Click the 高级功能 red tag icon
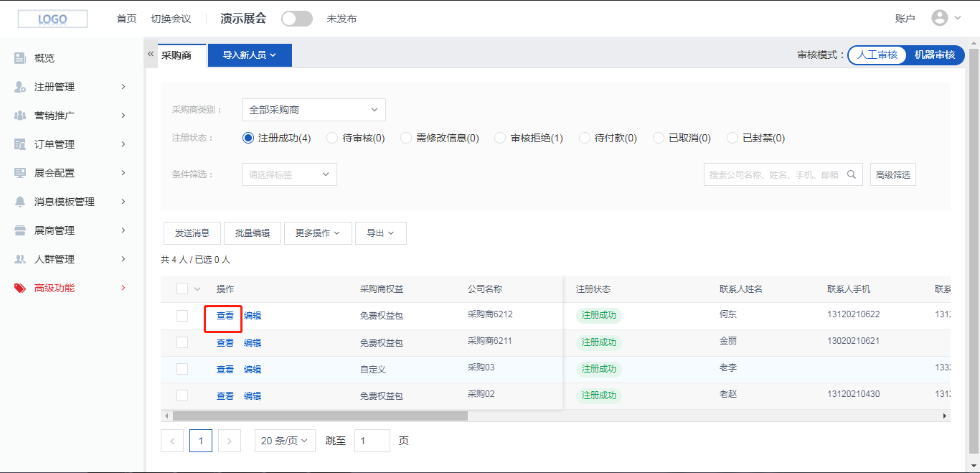This screenshot has height=473, width=980. point(20,288)
